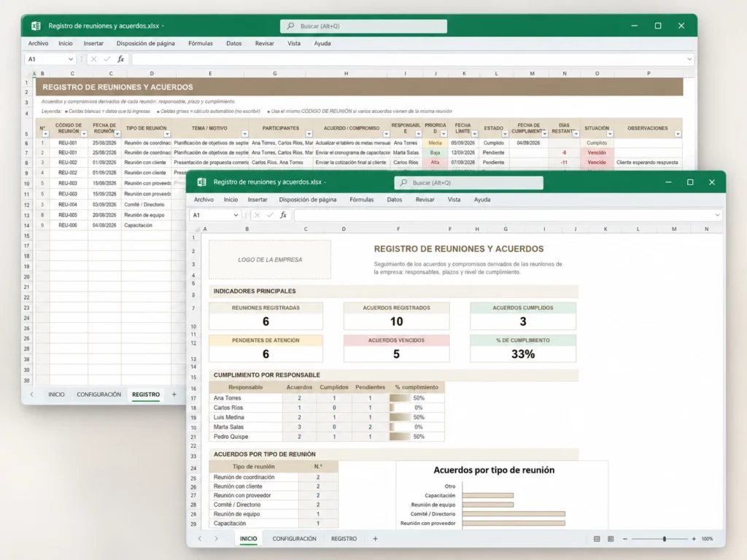This screenshot has width=747, height=560.
Task: Open the REGISTRO sheet tab in front window
Action: tap(344, 539)
